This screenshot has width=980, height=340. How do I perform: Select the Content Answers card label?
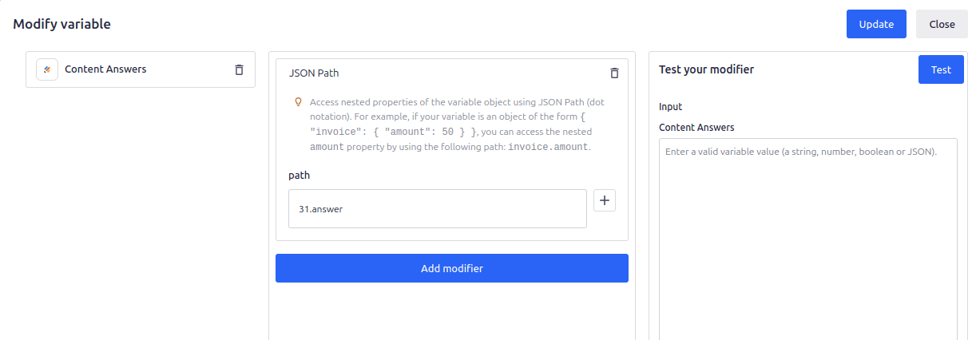[105, 69]
